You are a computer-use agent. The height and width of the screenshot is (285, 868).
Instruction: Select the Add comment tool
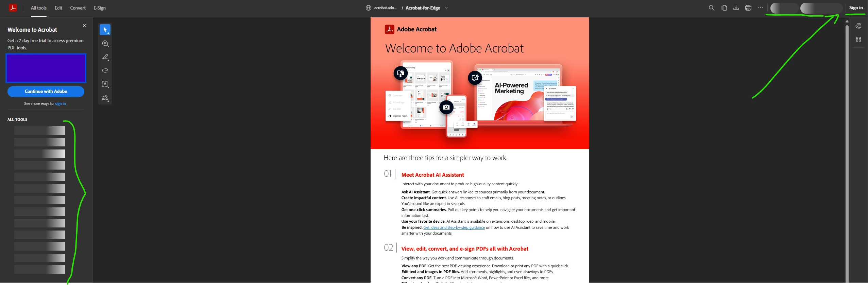(105, 43)
